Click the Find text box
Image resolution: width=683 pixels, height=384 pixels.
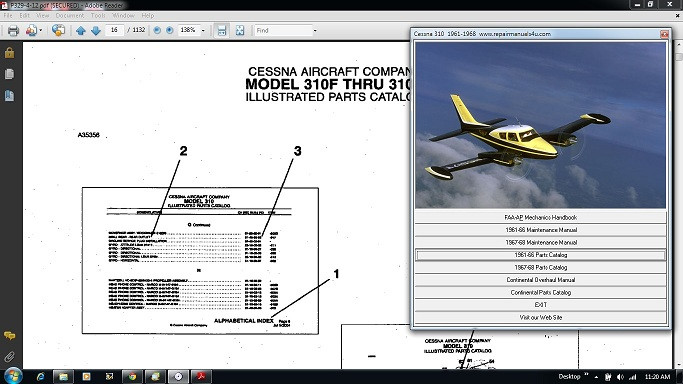[x=283, y=30]
